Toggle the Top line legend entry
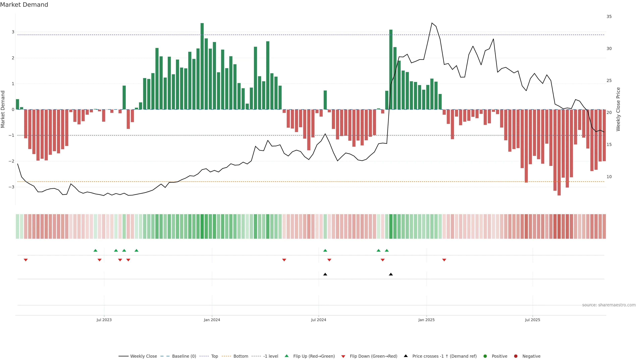The width and height of the screenshot is (644, 362). (x=214, y=356)
